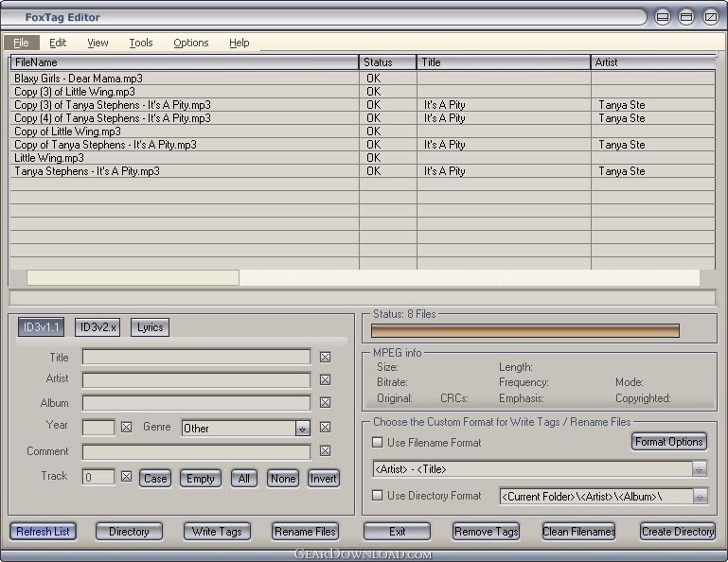Click the All button
The image size is (728, 562).
[243, 479]
